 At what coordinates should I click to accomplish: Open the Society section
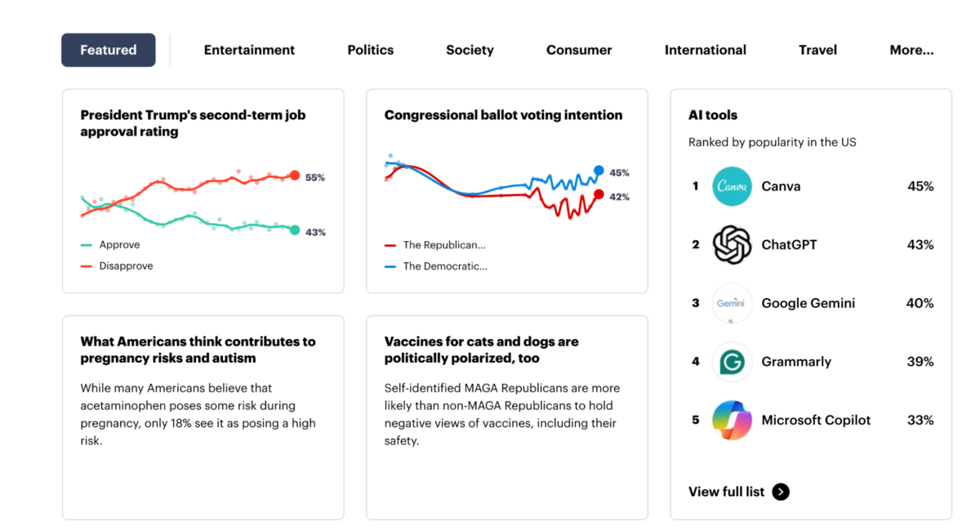[470, 50]
